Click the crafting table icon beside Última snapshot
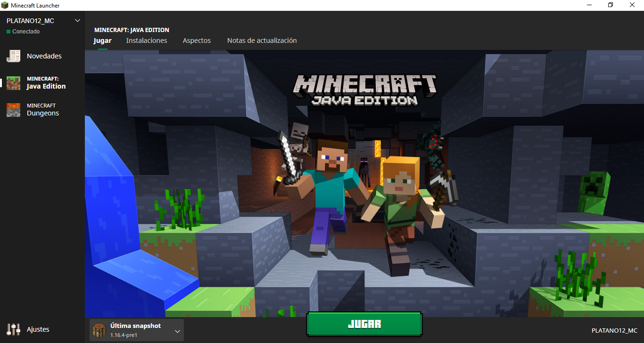644x343 pixels. click(99, 330)
